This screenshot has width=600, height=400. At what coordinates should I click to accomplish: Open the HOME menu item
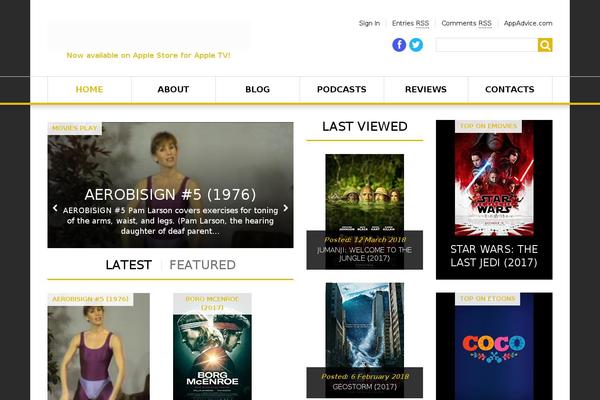pos(89,90)
